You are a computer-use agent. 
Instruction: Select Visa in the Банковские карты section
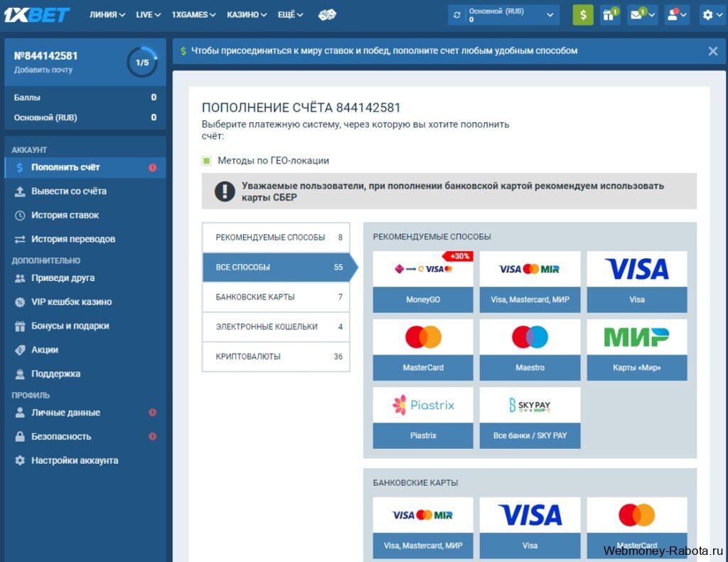[x=530, y=528]
